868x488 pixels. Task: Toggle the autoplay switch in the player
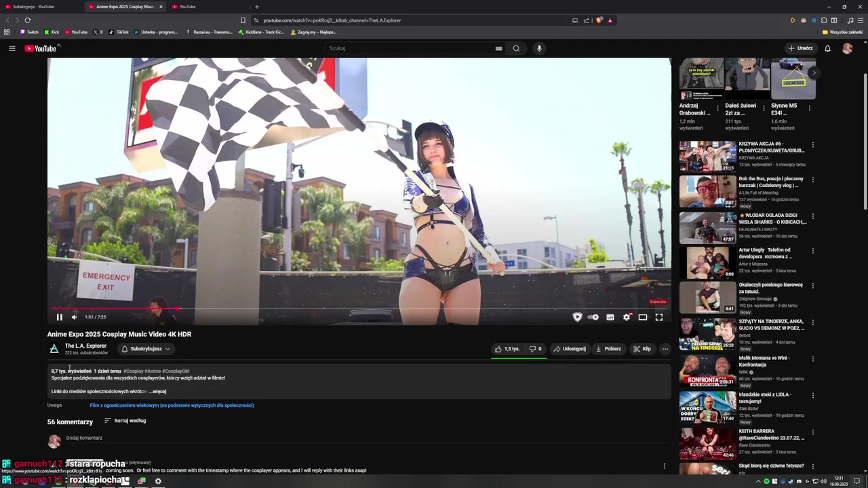(593, 317)
